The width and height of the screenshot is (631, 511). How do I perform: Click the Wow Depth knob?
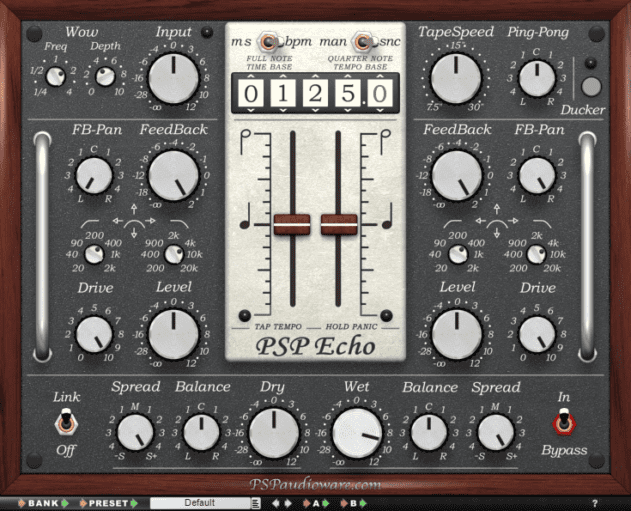point(105,76)
